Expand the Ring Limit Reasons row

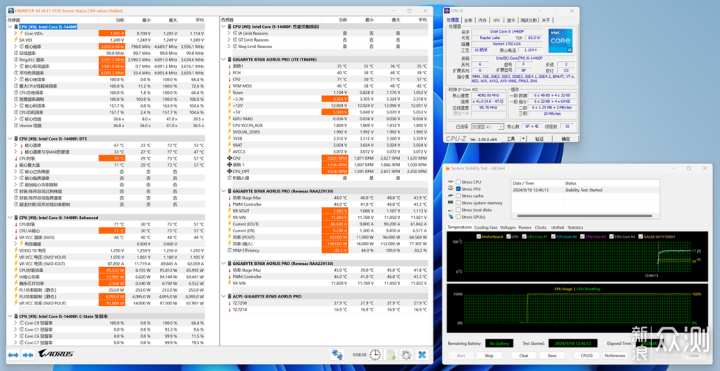[229, 46]
